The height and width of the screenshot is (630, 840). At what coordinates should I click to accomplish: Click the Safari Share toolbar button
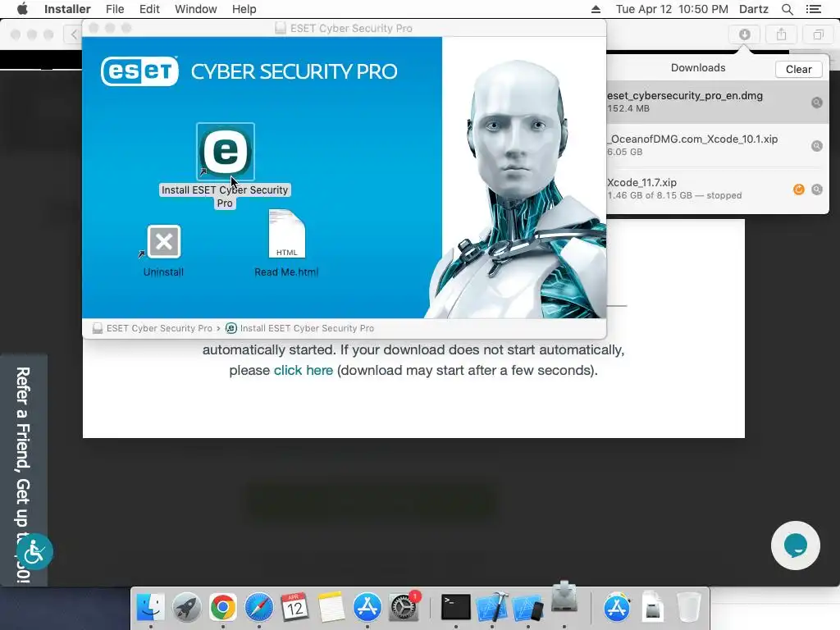pyautogui.click(x=782, y=34)
